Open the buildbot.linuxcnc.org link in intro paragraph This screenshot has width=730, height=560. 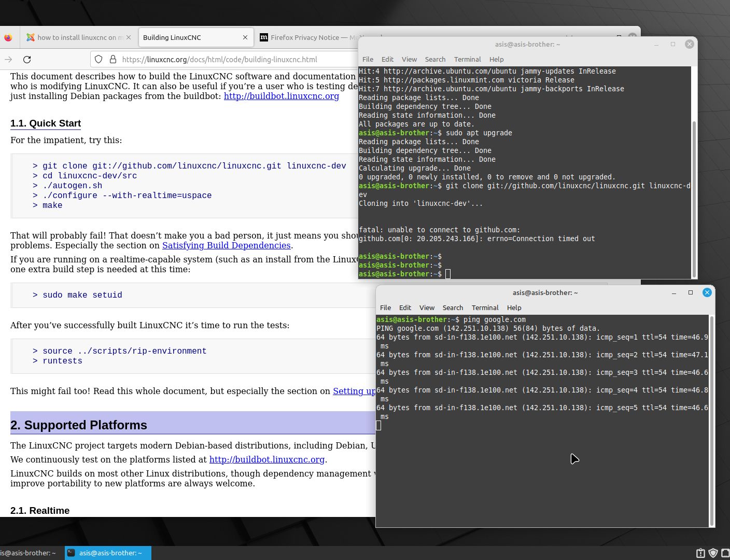tap(282, 96)
